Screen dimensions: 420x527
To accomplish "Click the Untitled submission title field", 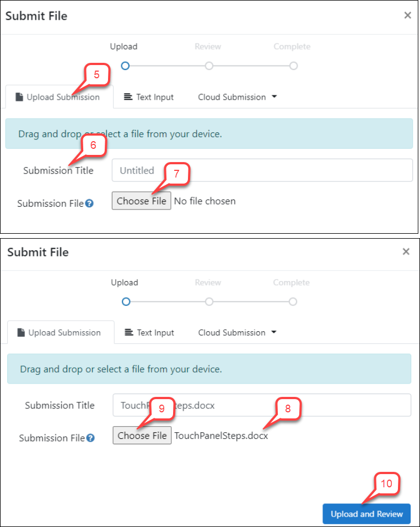I will 262,170.
